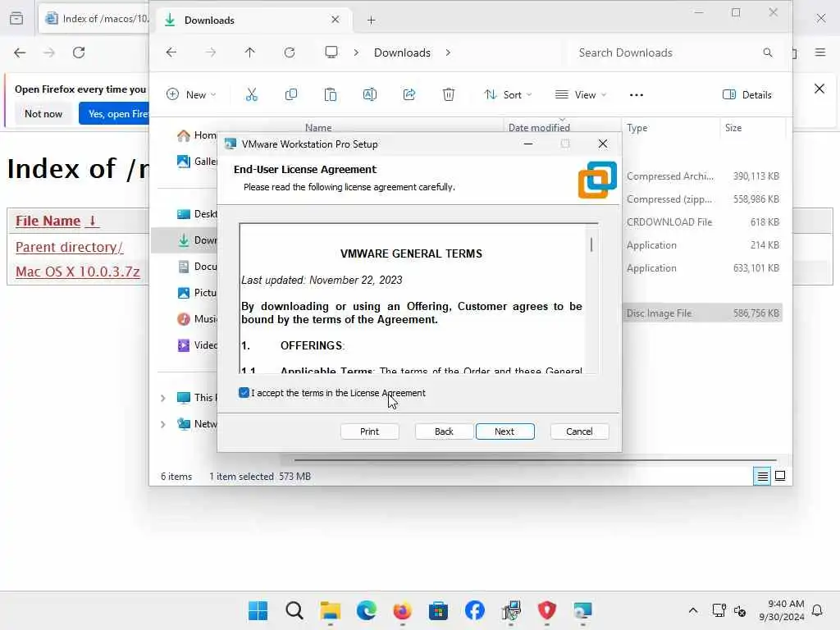This screenshot has width=840, height=630.
Task: Open the See more ellipsis menu
Action: [x=637, y=95]
